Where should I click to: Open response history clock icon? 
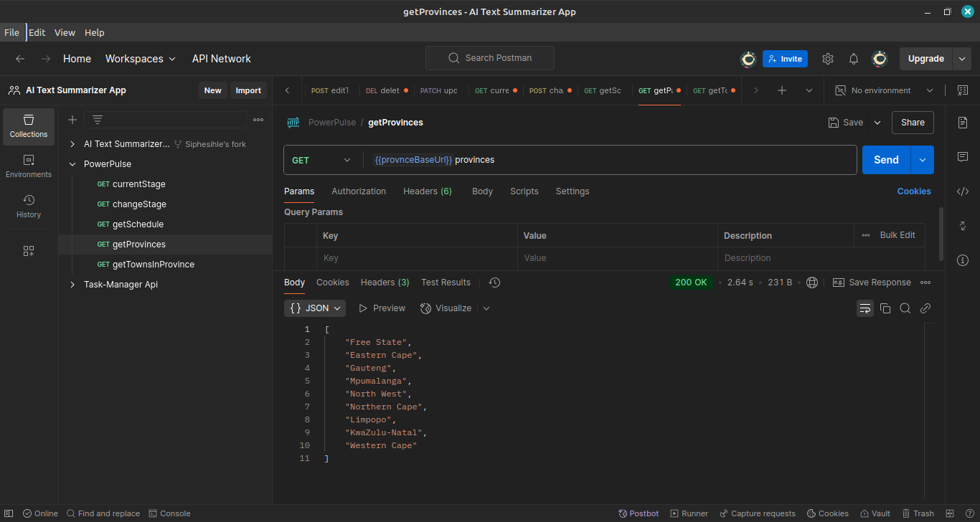click(494, 283)
